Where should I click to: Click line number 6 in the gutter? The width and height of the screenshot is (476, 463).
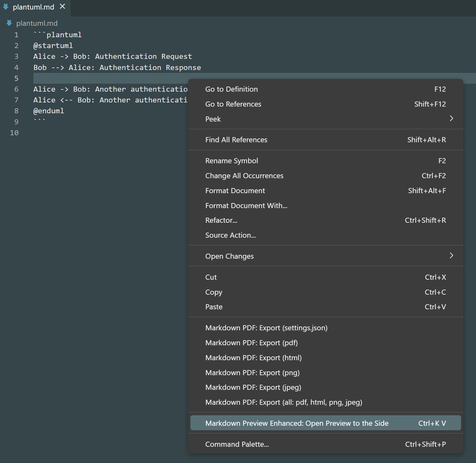click(x=16, y=89)
